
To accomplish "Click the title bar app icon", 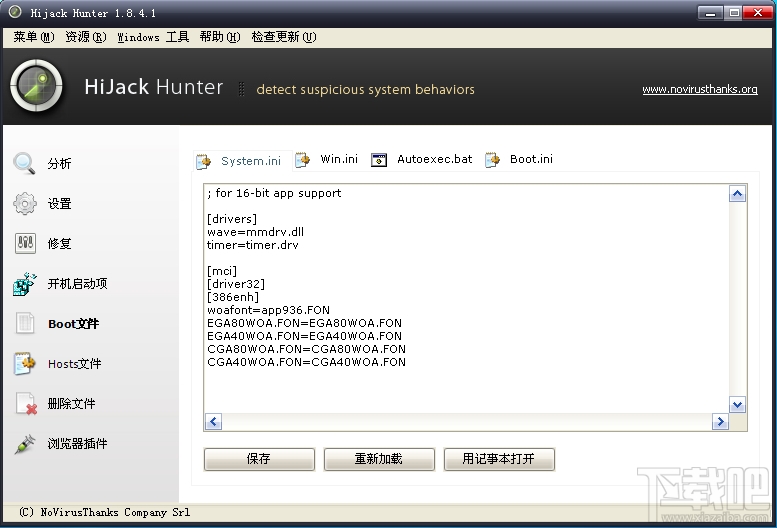I will tap(15, 12).
